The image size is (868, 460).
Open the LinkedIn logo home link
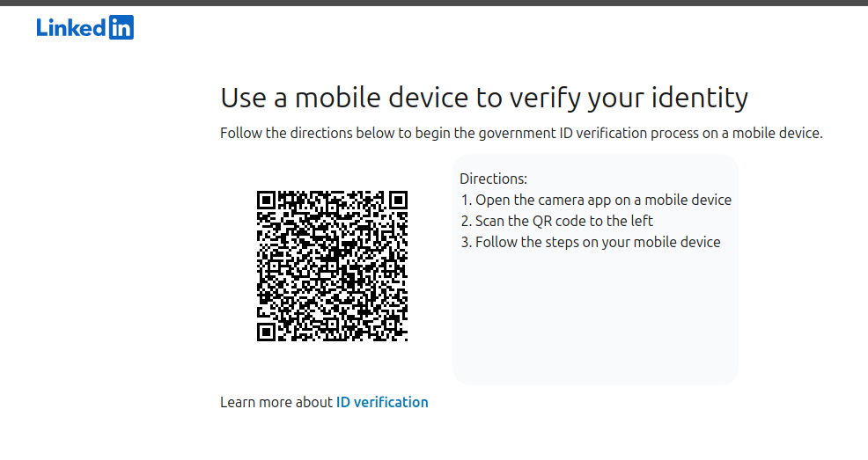pos(85,27)
